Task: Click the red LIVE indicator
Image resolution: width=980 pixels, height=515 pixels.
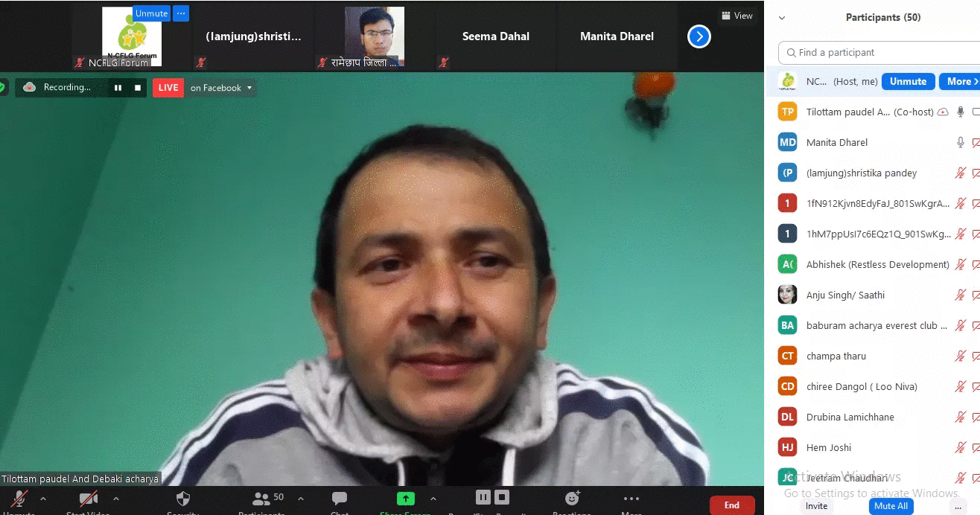Action: click(168, 88)
